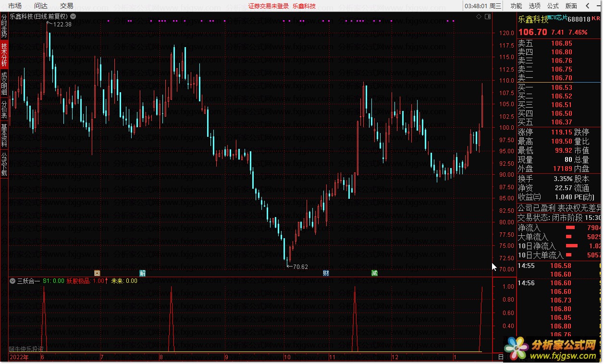Click the 买二 row price 106.52
Screen dimensions: 604x364
[561, 96]
